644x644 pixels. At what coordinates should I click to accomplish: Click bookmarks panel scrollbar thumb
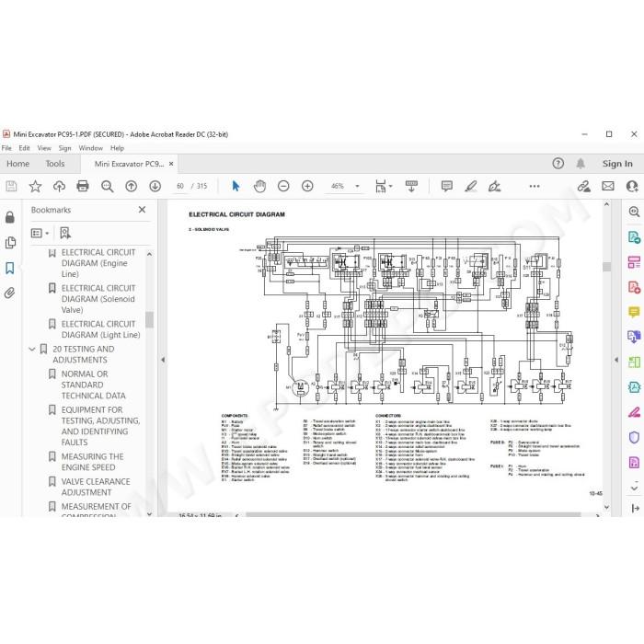(149, 319)
